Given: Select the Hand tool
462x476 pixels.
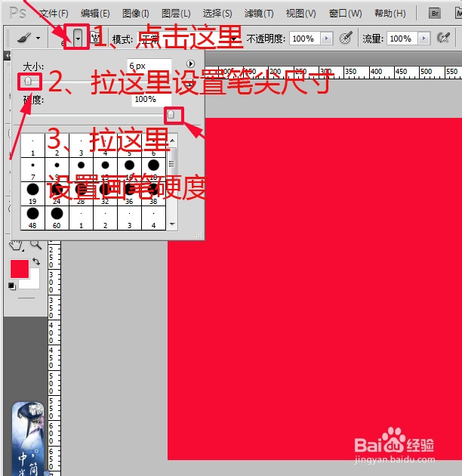Looking at the screenshot, I should 17,245.
